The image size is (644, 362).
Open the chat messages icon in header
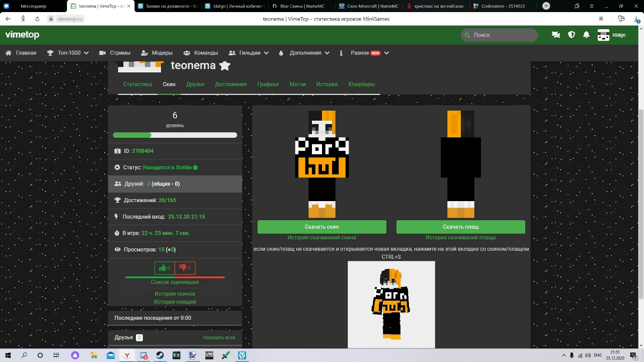click(x=555, y=35)
